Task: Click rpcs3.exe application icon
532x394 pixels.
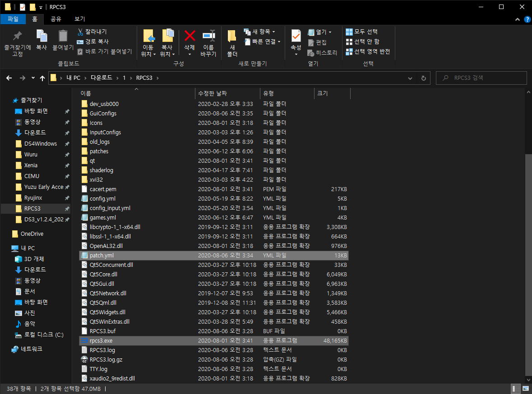Action: pos(84,341)
